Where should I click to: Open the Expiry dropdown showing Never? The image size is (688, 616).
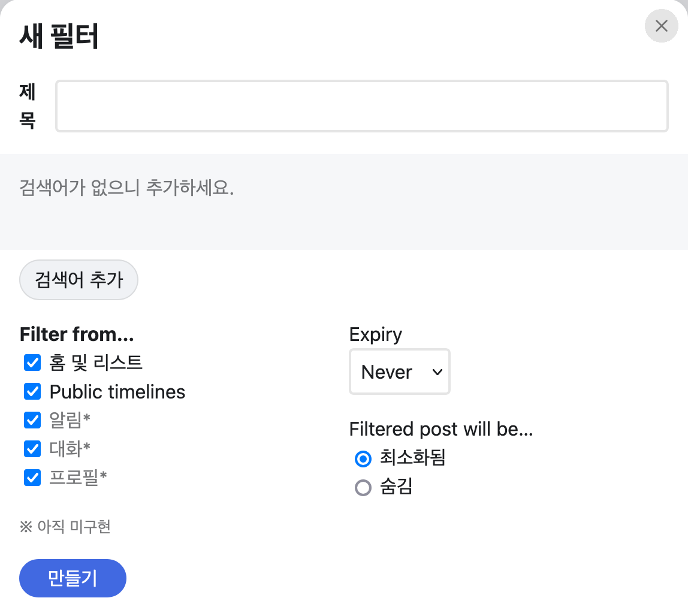(399, 372)
